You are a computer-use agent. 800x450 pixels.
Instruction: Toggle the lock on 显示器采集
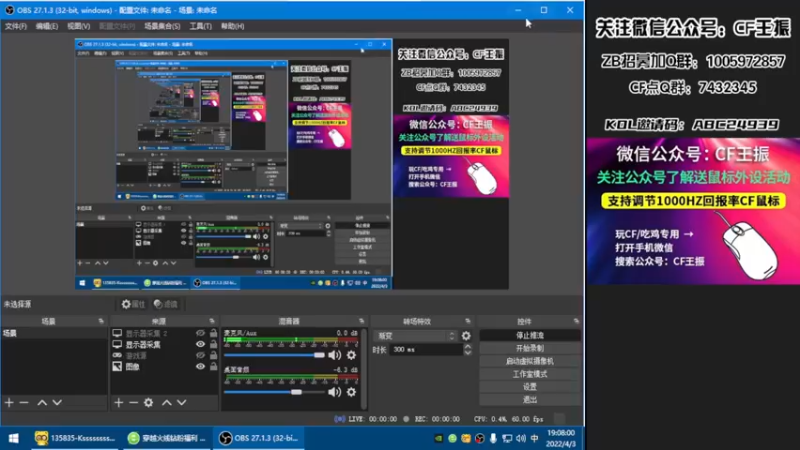pos(213,344)
